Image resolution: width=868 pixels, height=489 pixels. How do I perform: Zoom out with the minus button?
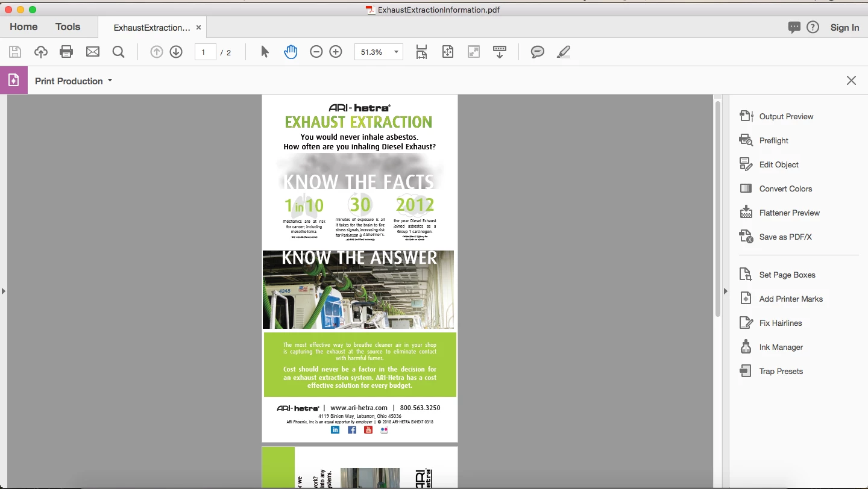click(316, 52)
